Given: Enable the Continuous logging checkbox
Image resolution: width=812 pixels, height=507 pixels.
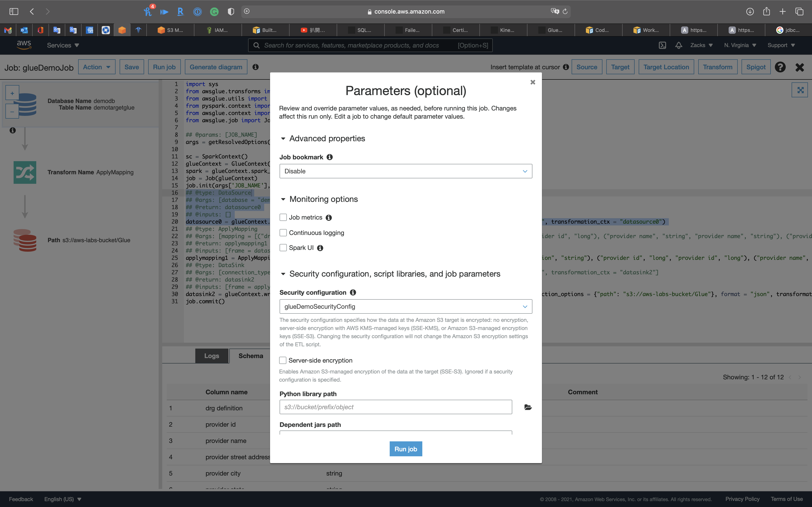Looking at the screenshot, I should [x=283, y=233].
